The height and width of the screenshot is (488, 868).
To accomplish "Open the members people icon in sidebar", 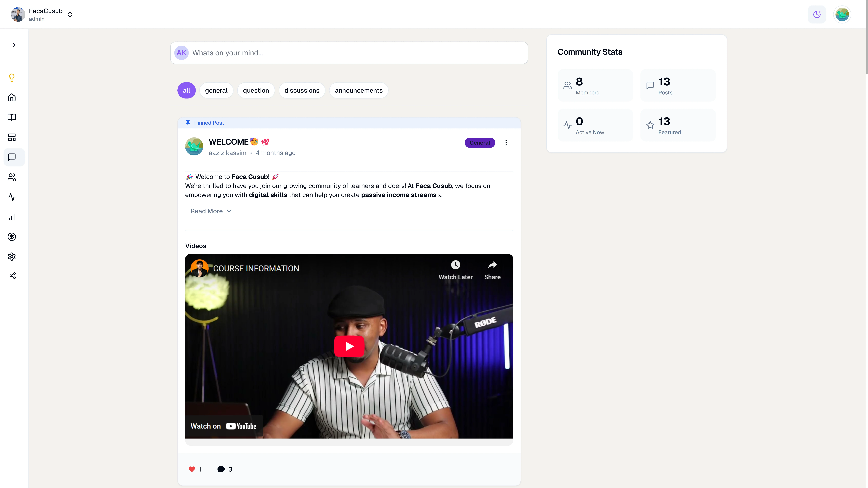I will [12, 177].
